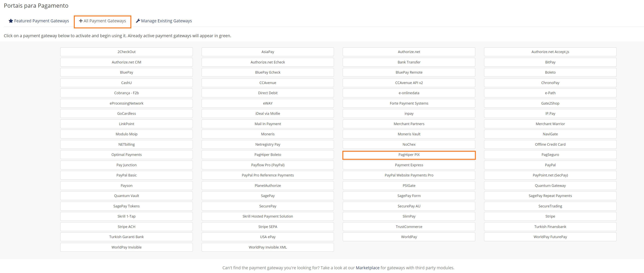Activate BluePay Echeck gateway
Screen dimensions: 644x273
[268, 72]
